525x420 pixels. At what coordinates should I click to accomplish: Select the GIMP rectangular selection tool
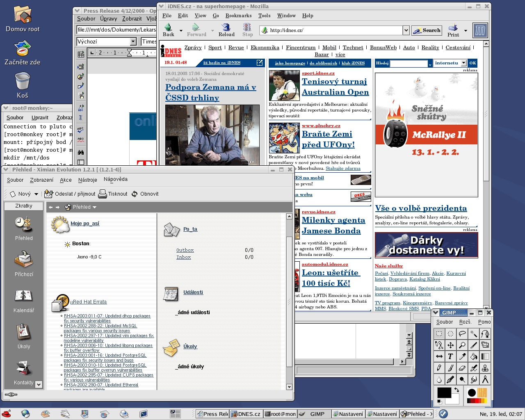point(439,333)
